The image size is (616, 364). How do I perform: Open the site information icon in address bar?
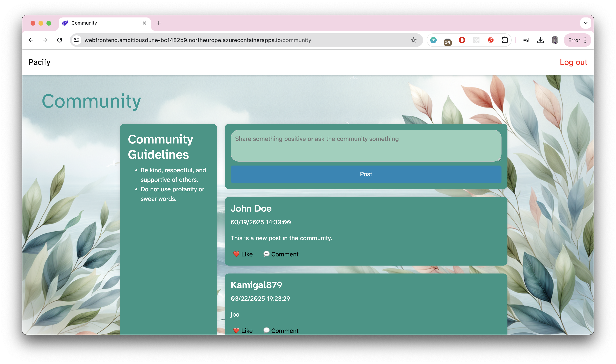(x=77, y=40)
